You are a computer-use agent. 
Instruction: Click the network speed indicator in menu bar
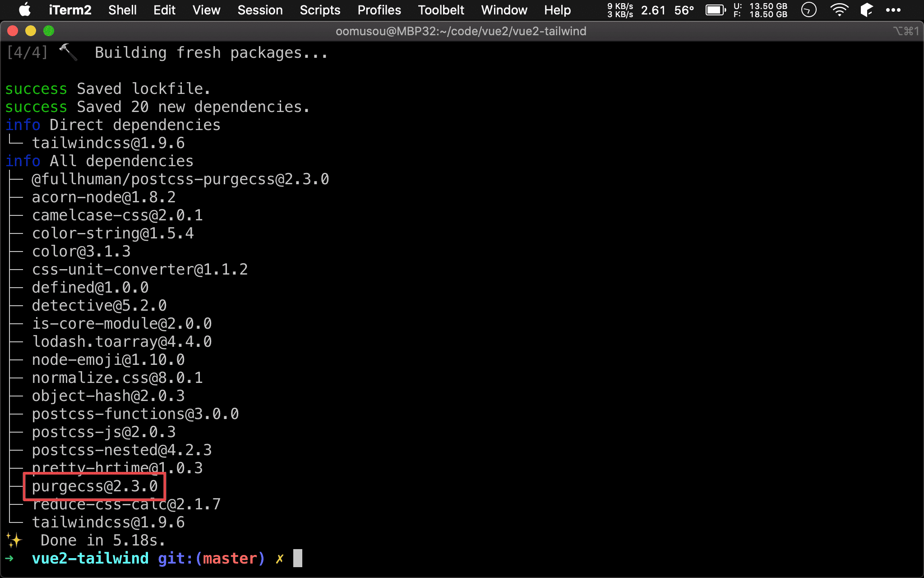tap(620, 10)
